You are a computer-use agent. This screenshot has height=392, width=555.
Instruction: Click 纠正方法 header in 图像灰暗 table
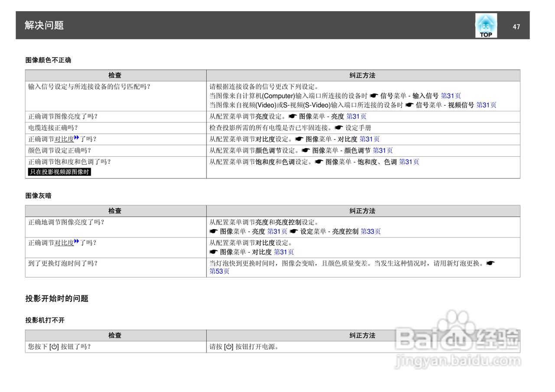(363, 211)
